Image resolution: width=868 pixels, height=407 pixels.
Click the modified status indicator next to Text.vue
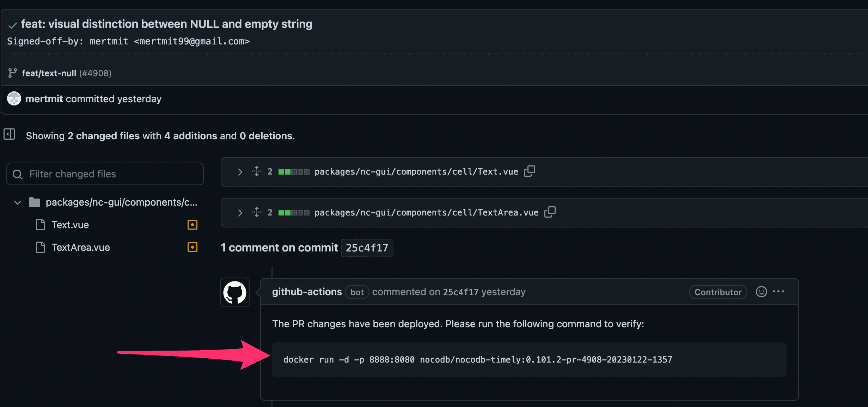192,225
